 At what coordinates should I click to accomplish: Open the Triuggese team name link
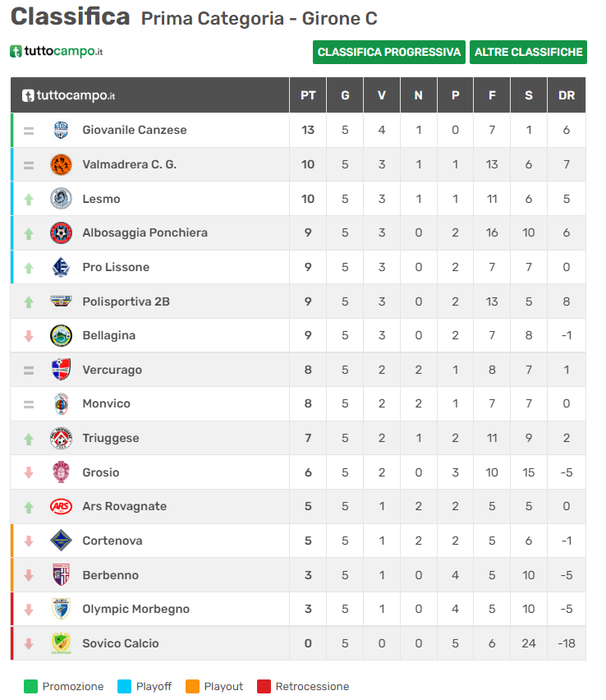pos(110,438)
